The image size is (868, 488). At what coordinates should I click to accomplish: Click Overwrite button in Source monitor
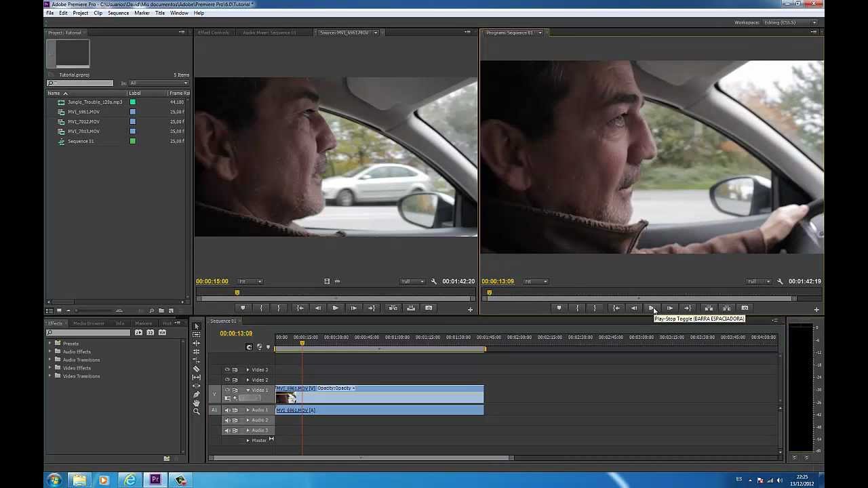pos(410,308)
